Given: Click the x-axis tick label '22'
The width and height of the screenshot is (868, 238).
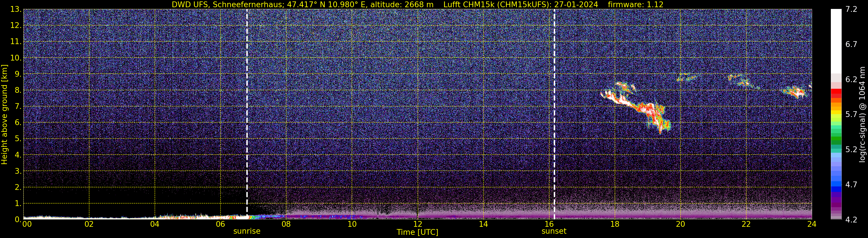Looking at the screenshot, I should click(746, 224).
